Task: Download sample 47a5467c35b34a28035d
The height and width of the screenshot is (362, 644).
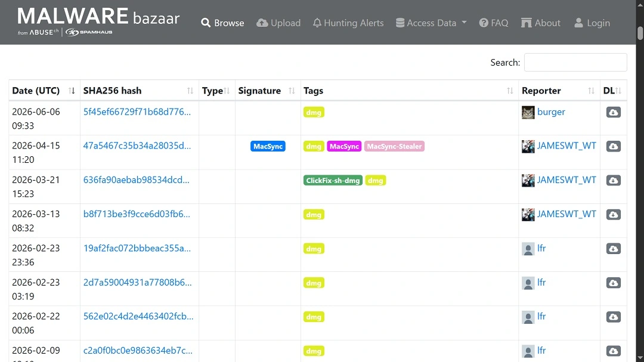Action: coord(613,146)
